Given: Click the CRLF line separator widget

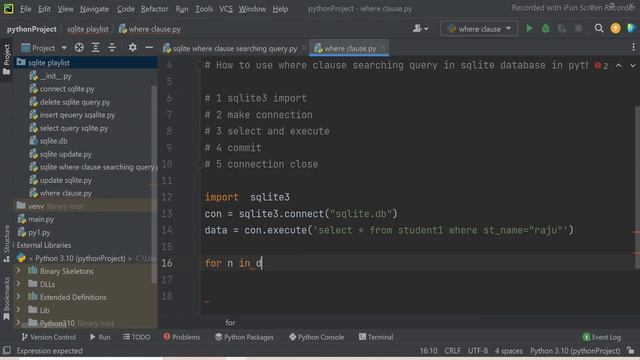Looking at the screenshot, I should pos(453,351).
